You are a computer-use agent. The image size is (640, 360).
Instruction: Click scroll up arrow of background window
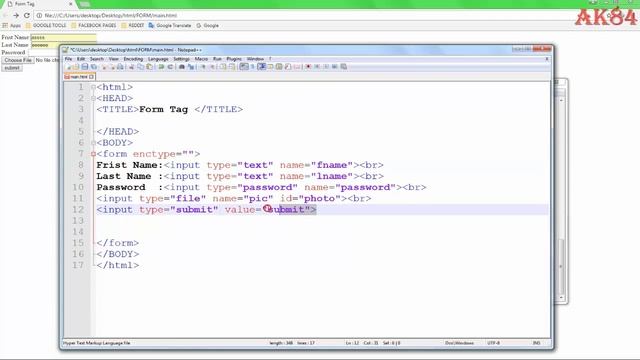click(562, 100)
